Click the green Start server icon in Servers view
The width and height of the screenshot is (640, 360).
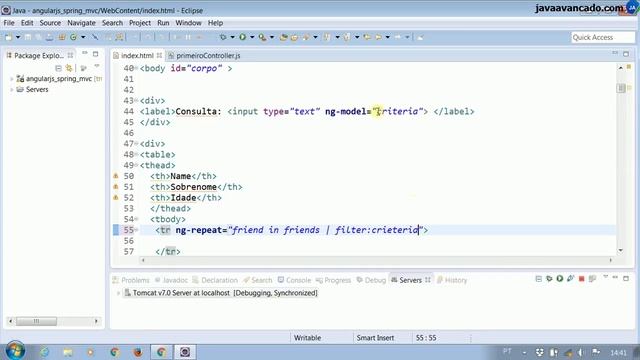(560, 279)
